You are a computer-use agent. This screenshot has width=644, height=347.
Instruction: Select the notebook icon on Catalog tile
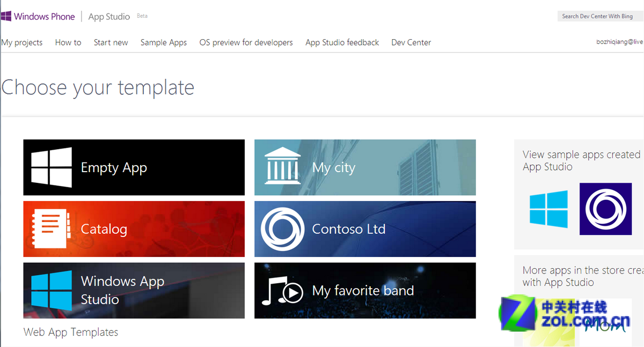point(49,229)
